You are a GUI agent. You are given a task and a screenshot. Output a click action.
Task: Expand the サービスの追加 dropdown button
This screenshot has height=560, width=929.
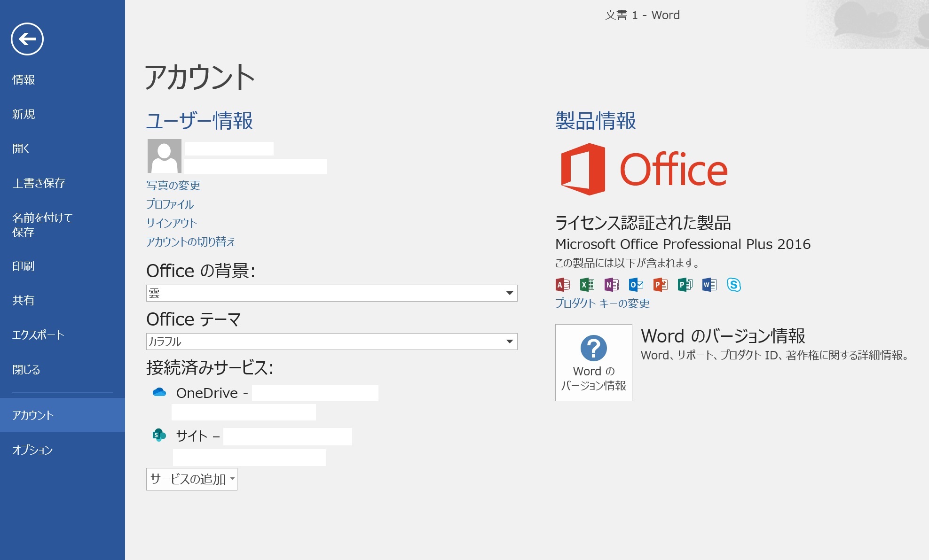pos(192,479)
